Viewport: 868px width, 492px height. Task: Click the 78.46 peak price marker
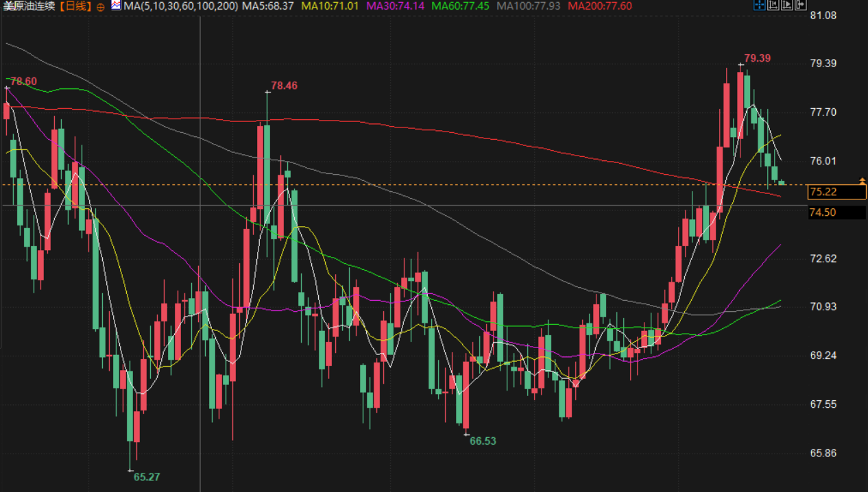(285, 86)
